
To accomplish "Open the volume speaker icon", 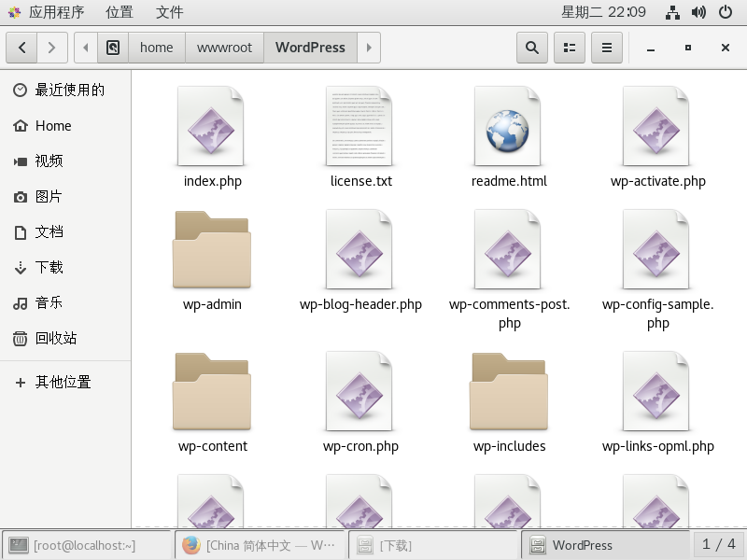I will pyautogui.click(x=698, y=12).
